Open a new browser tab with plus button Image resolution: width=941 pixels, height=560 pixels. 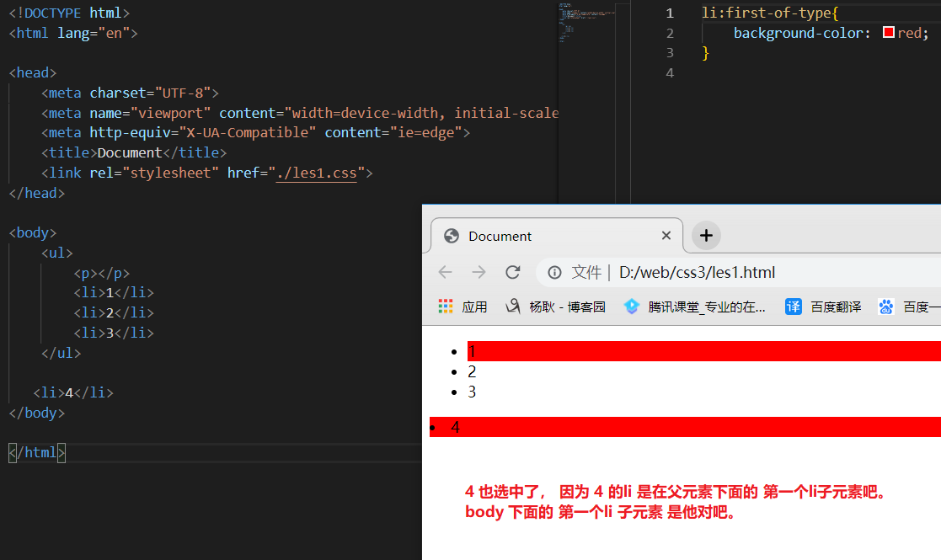coord(706,236)
